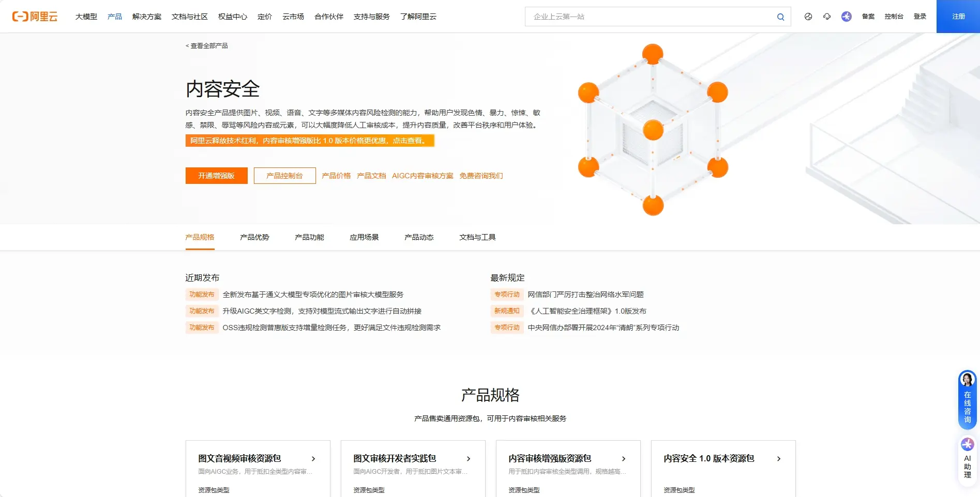The width and height of the screenshot is (980, 497).
Task: Open the compass-shaped icon in header
Action: 808,17
